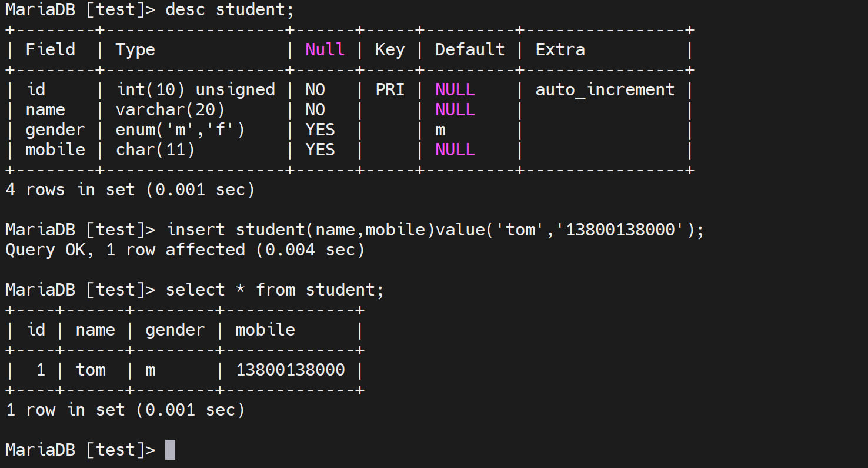Image resolution: width=868 pixels, height=468 pixels.
Task: Select the "int(10) unsigned" type value
Action: click(x=196, y=89)
